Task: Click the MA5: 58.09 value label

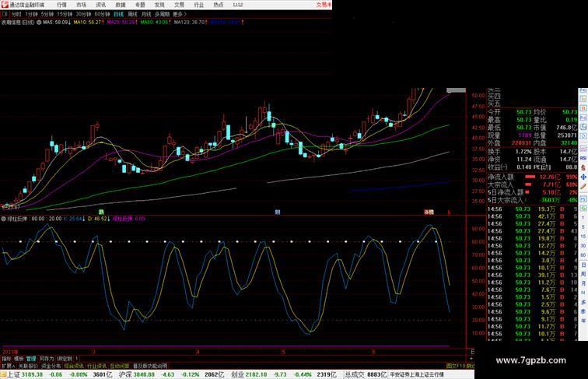Action: pos(57,23)
